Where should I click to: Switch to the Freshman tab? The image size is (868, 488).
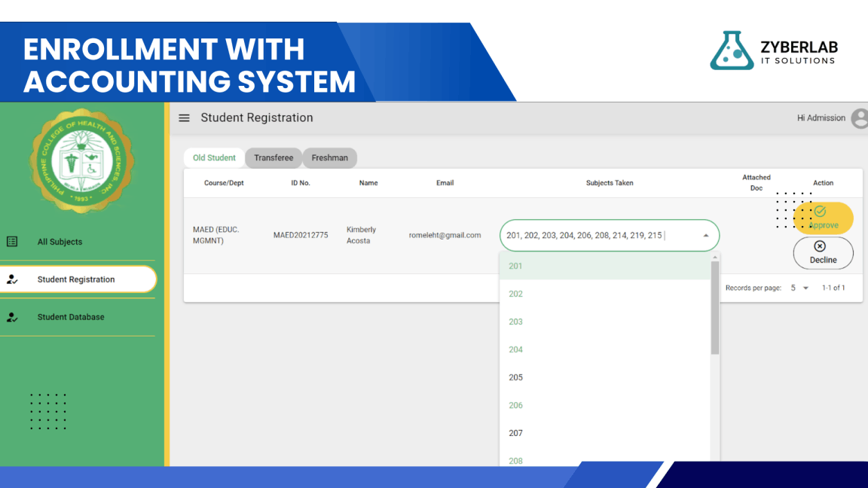330,158
